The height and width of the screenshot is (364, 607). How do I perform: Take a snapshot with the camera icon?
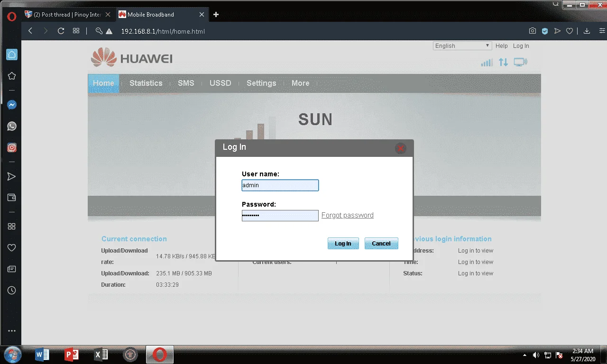(x=533, y=31)
